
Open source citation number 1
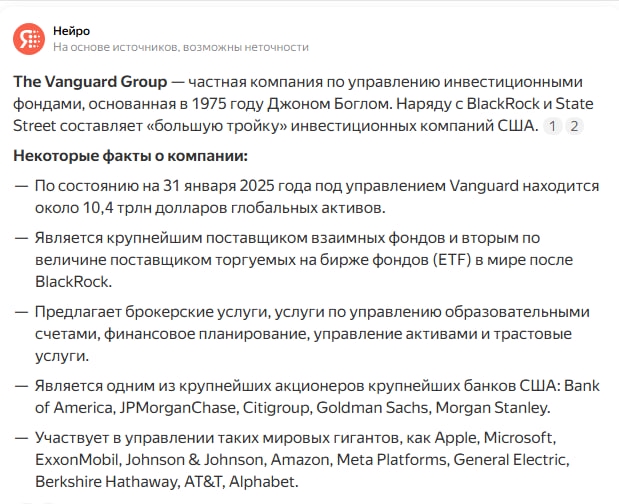tap(552, 126)
